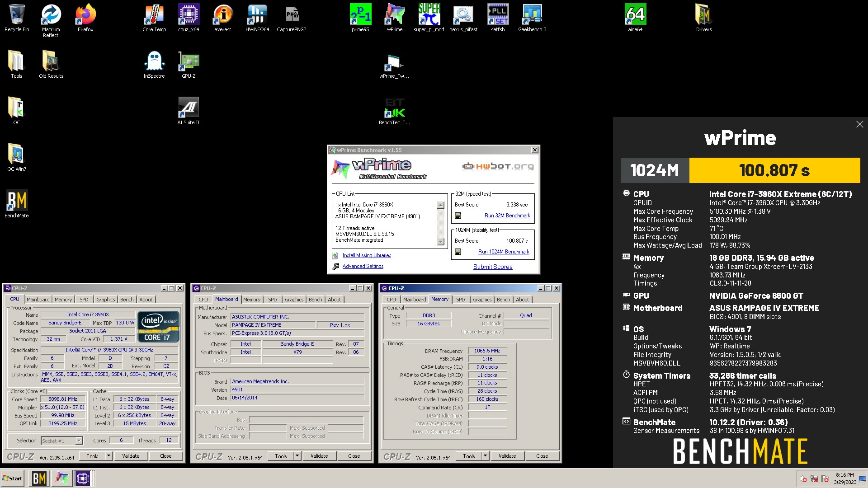The height and width of the screenshot is (488, 868).
Task: Launch super_pi_mod shortcut
Action: [x=429, y=18]
